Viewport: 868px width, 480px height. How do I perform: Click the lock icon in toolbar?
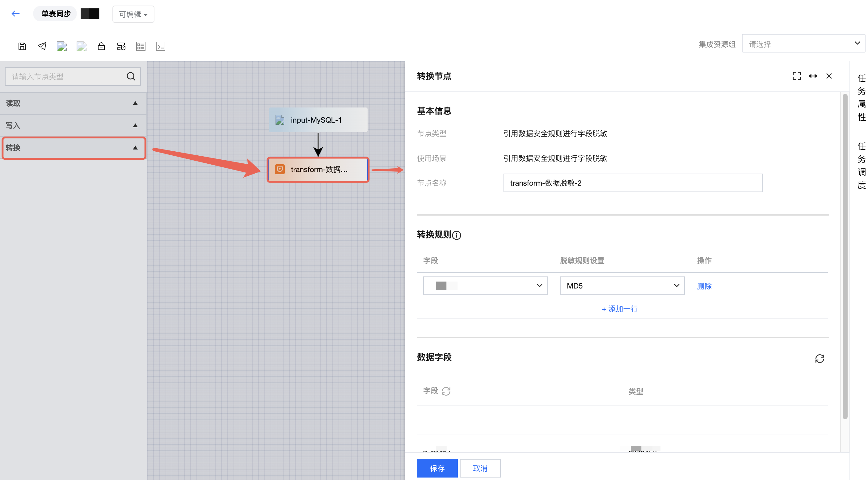tap(101, 46)
